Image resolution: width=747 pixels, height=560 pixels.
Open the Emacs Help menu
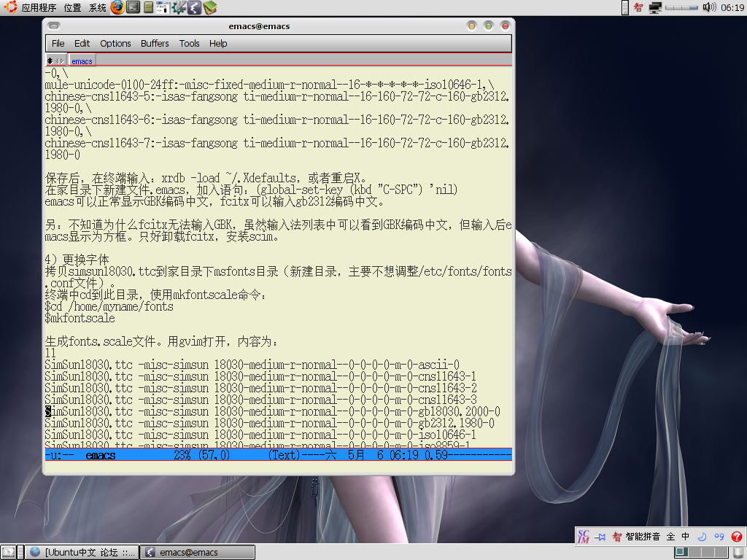218,43
